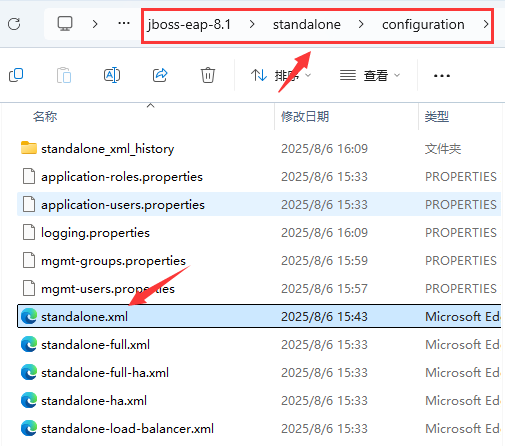Viewport: 505px width, 446px height.
Task: Click the 16:09 date of standalone_xml_history
Action: 324,149
